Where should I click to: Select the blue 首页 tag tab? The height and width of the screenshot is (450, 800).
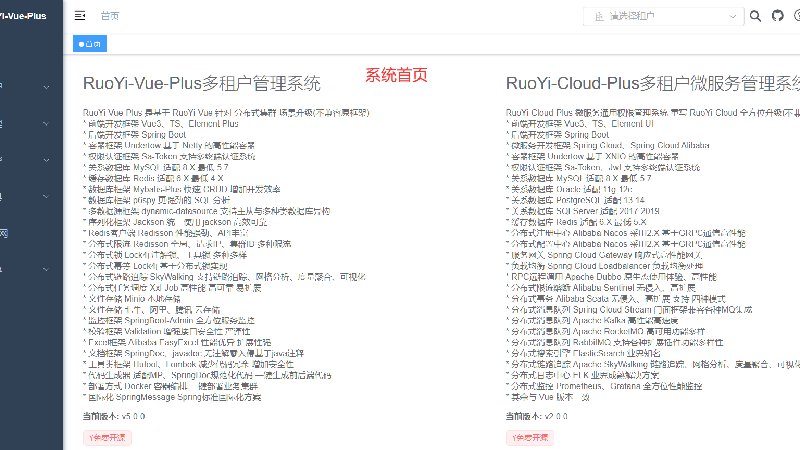(90, 44)
